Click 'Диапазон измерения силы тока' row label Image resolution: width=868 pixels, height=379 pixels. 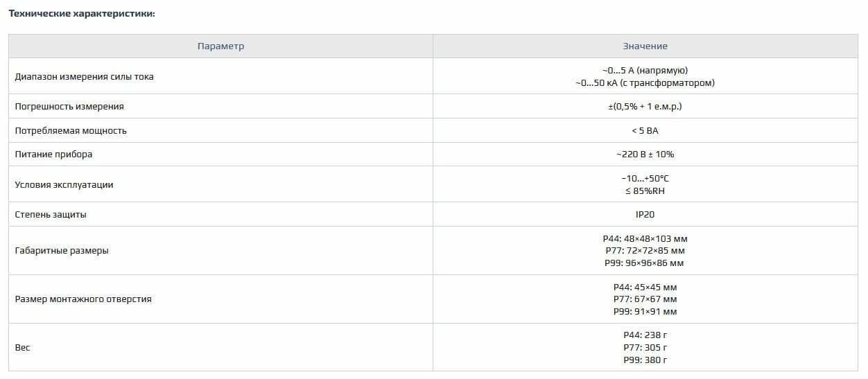click(85, 77)
